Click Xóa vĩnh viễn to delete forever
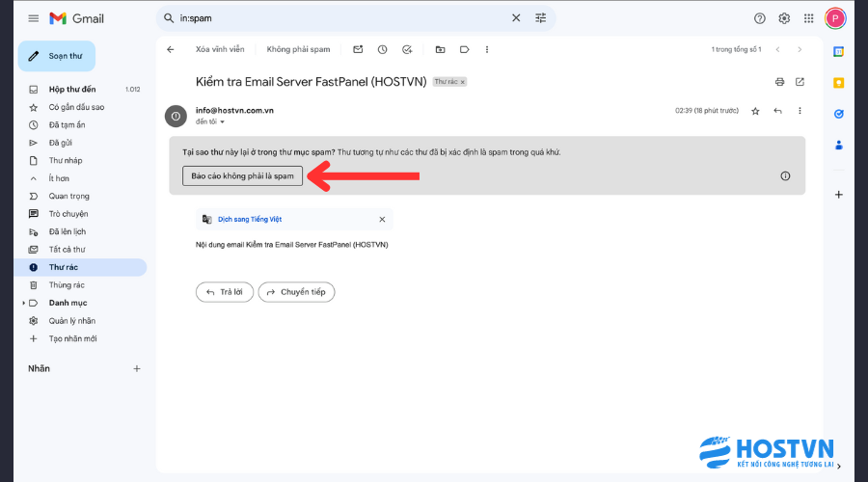This screenshot has height=482, width=868. [220, 49]
